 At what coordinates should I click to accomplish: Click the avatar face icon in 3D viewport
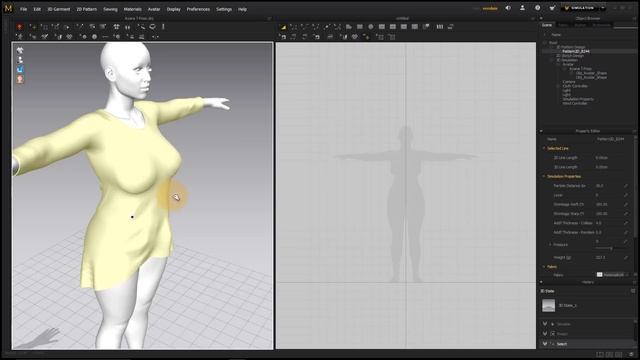(x=20, y=79)
